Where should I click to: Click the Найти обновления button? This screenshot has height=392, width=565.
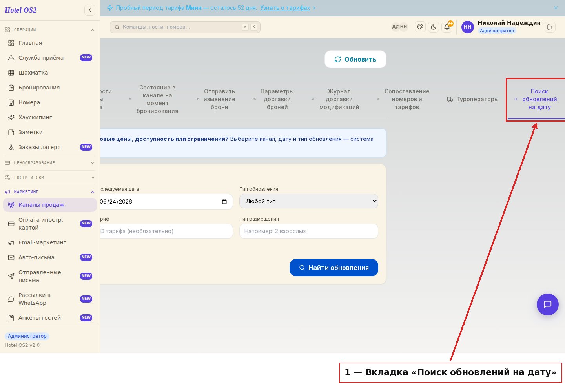(x=334, y=268)
